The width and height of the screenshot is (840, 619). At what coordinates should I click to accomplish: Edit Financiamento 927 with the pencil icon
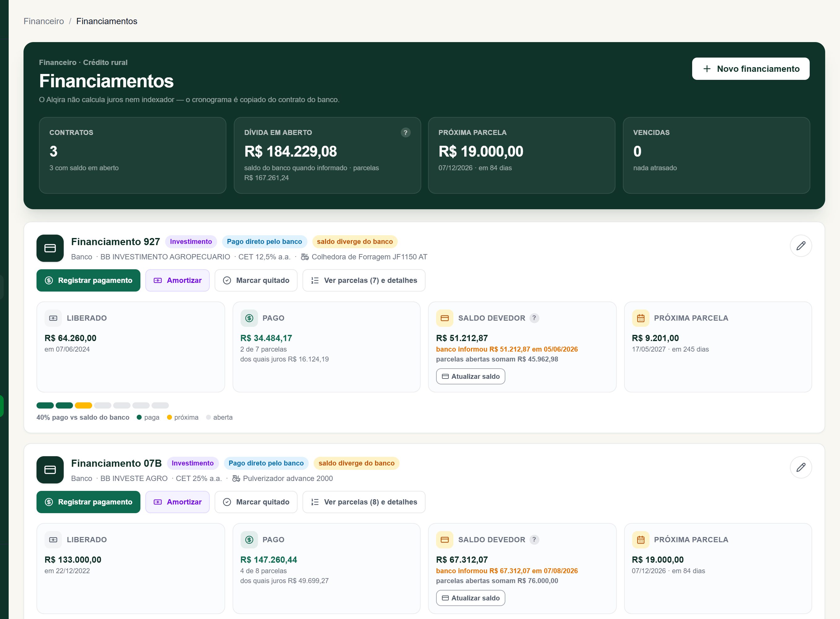click(x=801, y=246)
